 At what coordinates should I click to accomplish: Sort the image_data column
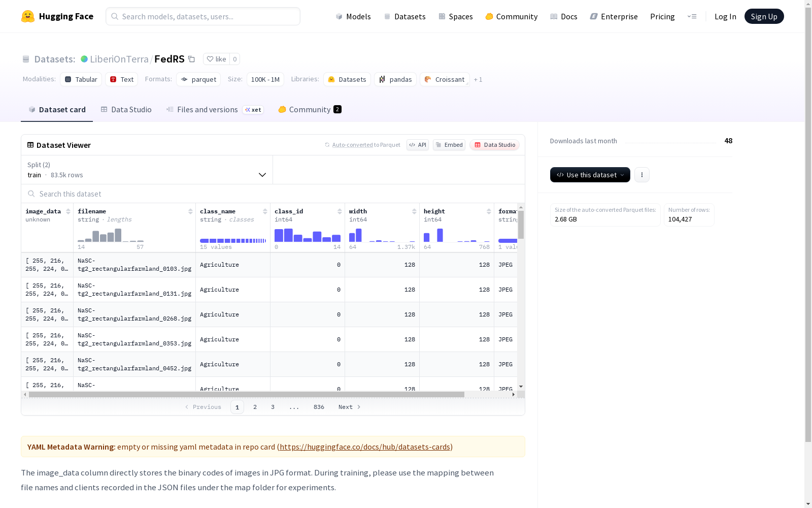pos(68,211)
